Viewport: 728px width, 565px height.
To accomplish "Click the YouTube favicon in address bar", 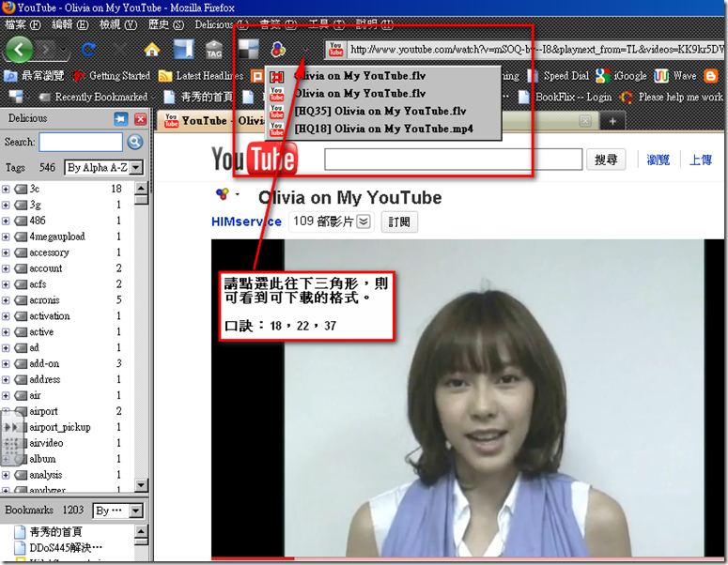I will 336,49.
